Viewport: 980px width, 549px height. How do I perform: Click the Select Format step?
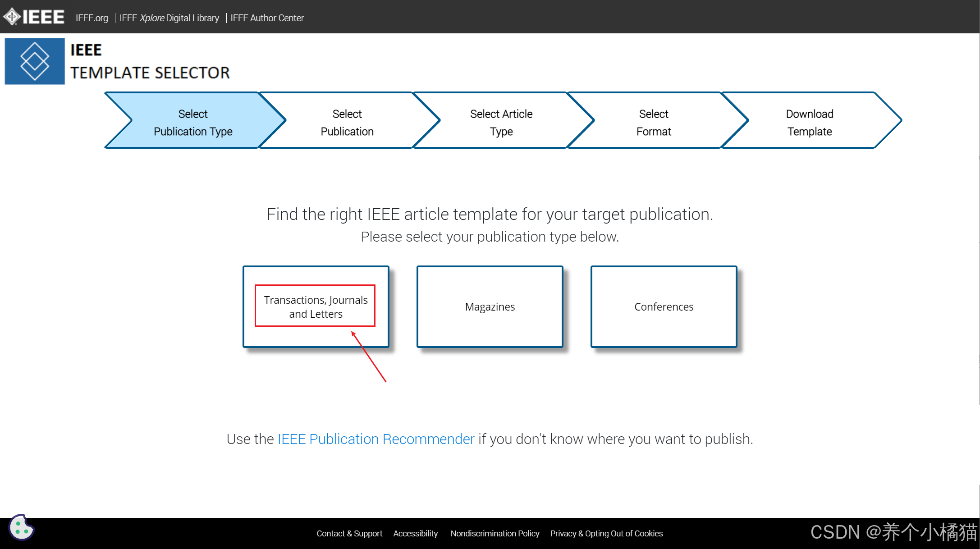coord(654,122)
